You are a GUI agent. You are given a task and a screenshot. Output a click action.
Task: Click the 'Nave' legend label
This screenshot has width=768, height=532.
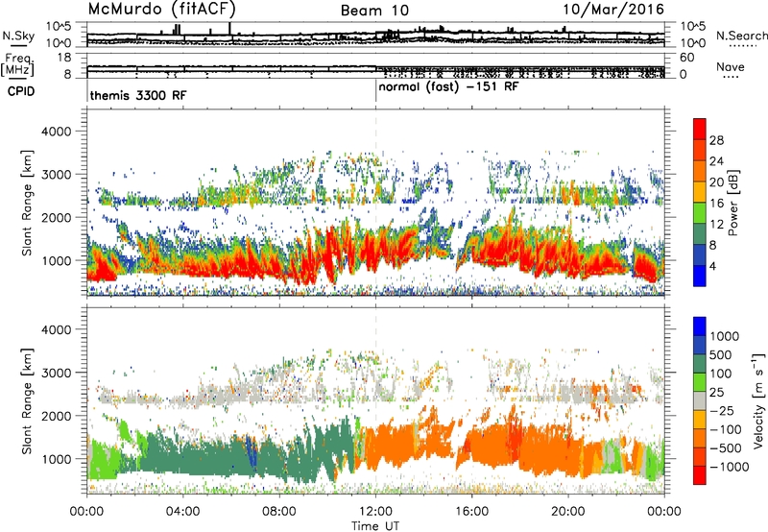731,67
